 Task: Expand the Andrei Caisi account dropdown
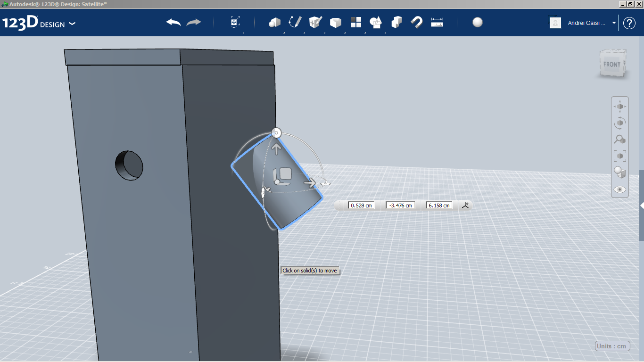click(x=614, y=23)
